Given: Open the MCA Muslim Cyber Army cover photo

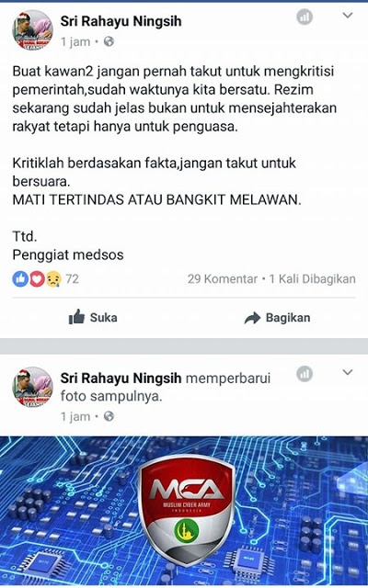Looking at the screenshot, I should (184, 512).
